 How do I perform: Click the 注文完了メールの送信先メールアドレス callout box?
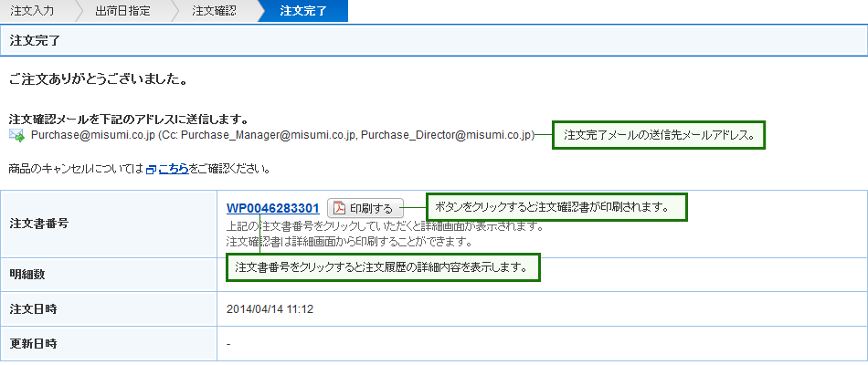(x=659, y=135)
